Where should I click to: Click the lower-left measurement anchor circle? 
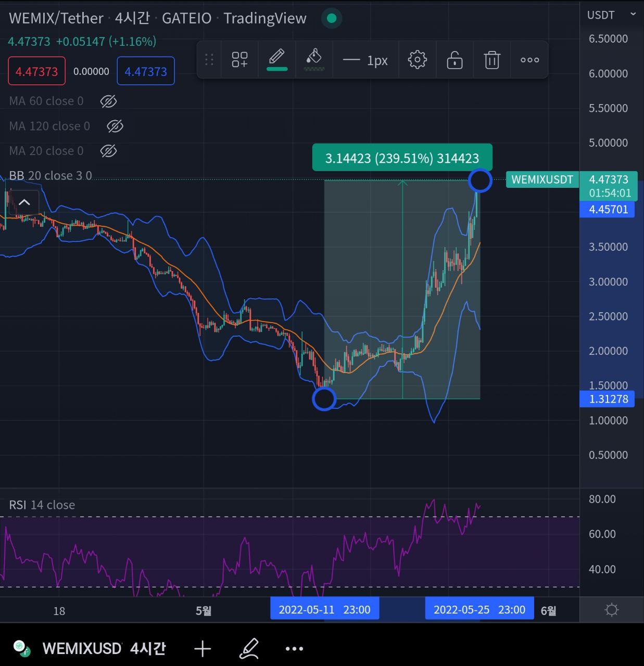click(324, 399)
